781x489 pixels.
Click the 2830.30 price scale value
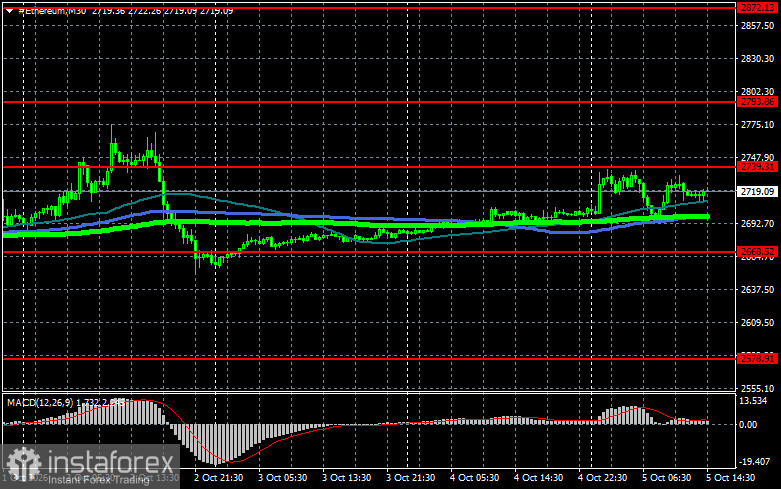tap(757, 58)
